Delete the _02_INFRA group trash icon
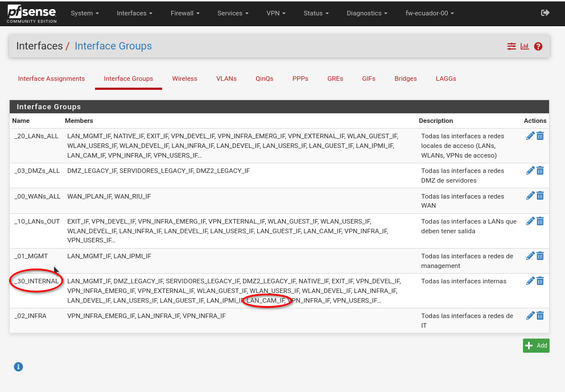Image resolution: width=565 pixels, height=392 pixels. (x=540, y=316)
